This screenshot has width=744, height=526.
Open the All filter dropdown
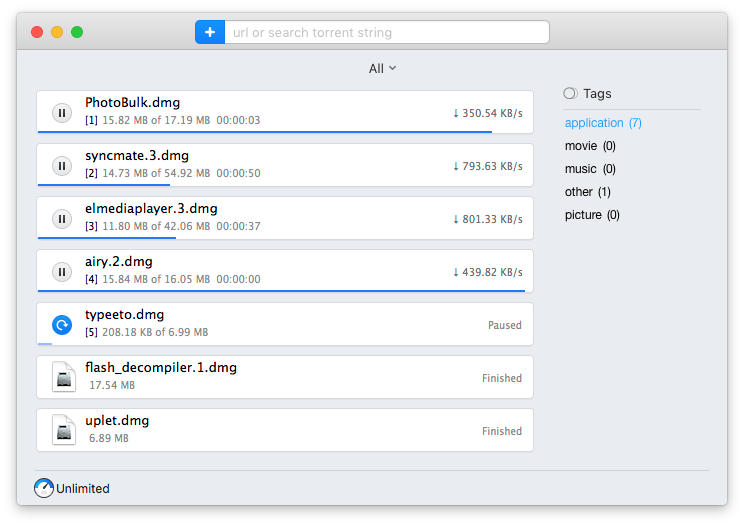382,69
